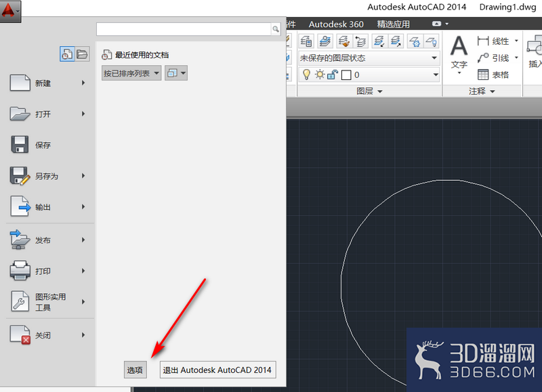Click the Layer Previous icon

click(360, 41)
